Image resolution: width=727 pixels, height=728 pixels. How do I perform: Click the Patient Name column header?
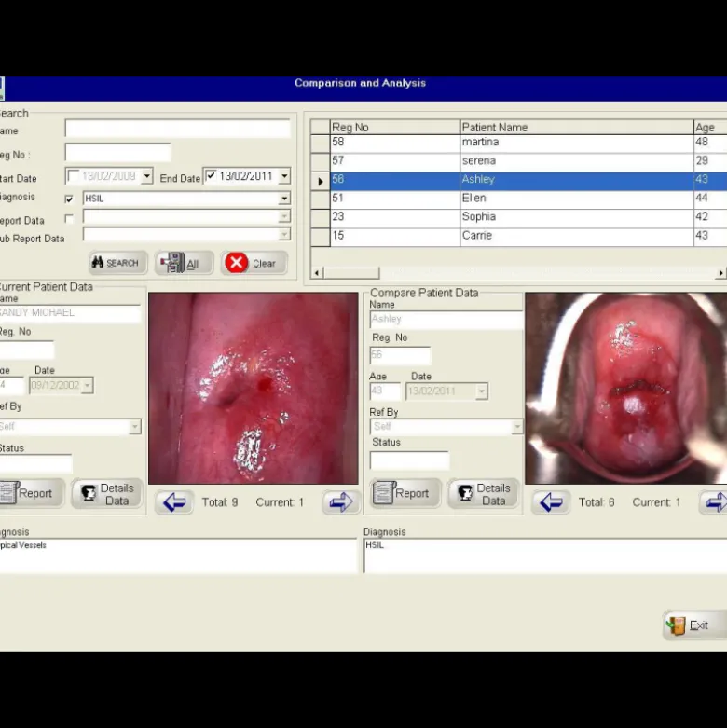pos(577,127)
